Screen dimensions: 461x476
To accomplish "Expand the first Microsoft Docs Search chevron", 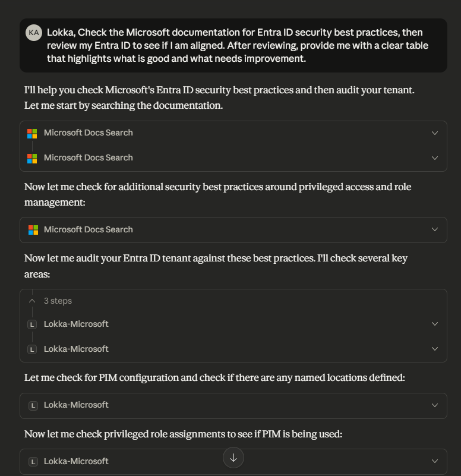I will coord(435,133).
